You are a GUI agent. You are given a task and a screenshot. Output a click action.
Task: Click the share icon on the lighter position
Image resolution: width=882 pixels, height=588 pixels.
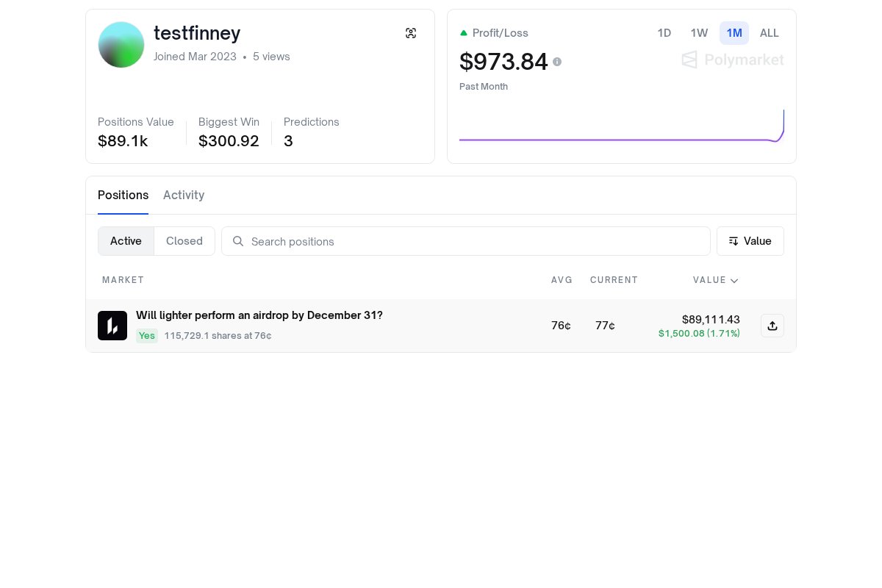(772, 326)
